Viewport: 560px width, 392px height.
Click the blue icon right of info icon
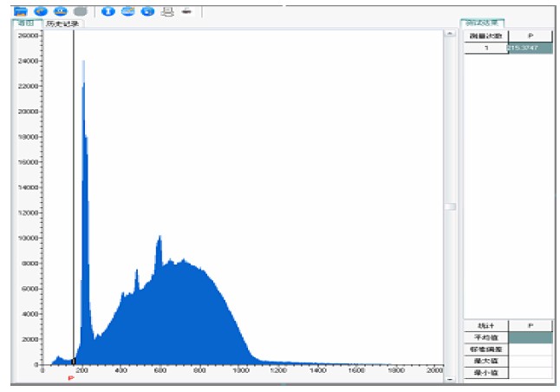pos(127,10)
